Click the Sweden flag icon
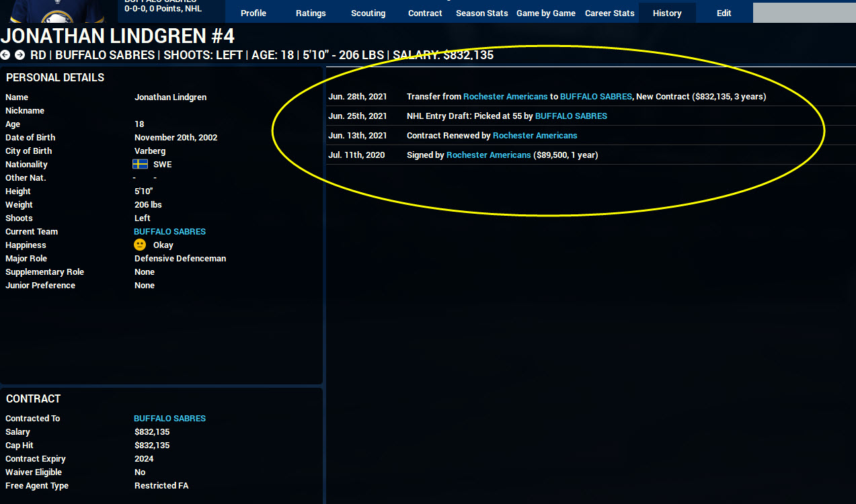The image size is (856, 504). [140, 164]
